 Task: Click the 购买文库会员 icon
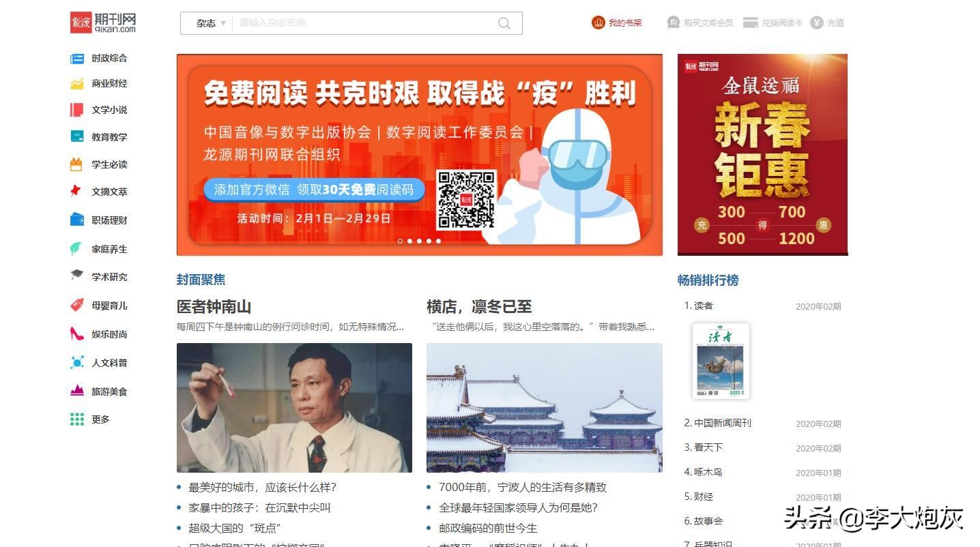674,23
